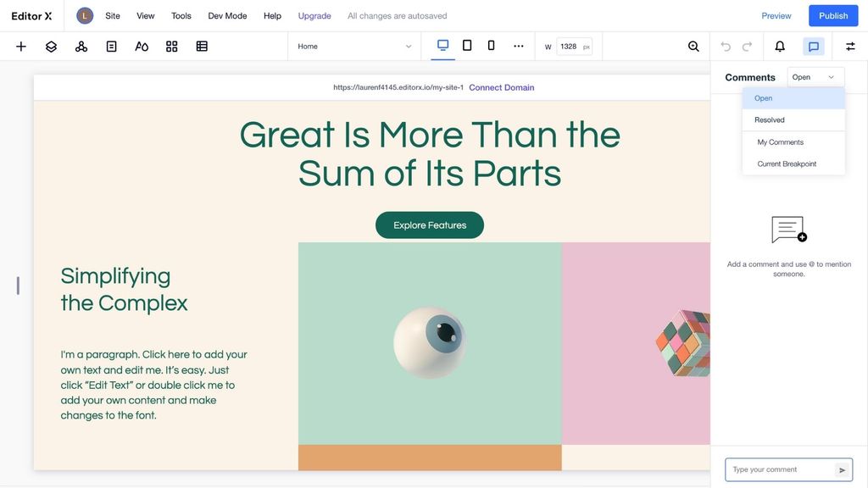
Task: Switch to the tablet breakpoint view
Action: 465,44
